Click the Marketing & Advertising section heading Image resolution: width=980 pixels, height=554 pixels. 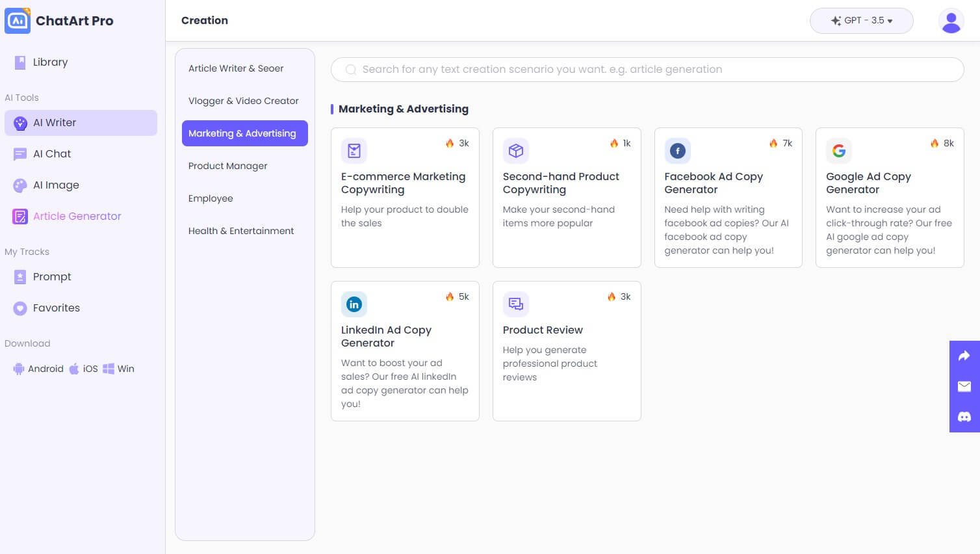pyautogui.click(x=404, y=109)
